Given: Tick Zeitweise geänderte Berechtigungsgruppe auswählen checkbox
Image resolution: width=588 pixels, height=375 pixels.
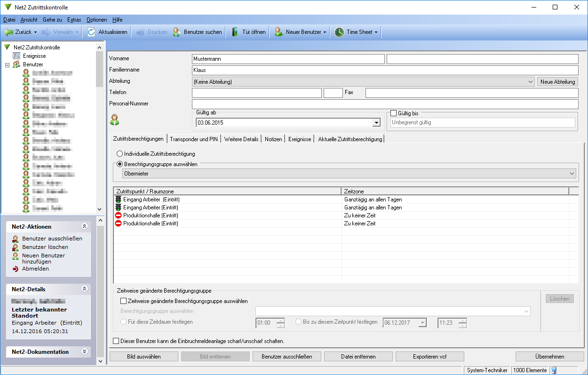Looking at the screenshot, I should point(124,301).
